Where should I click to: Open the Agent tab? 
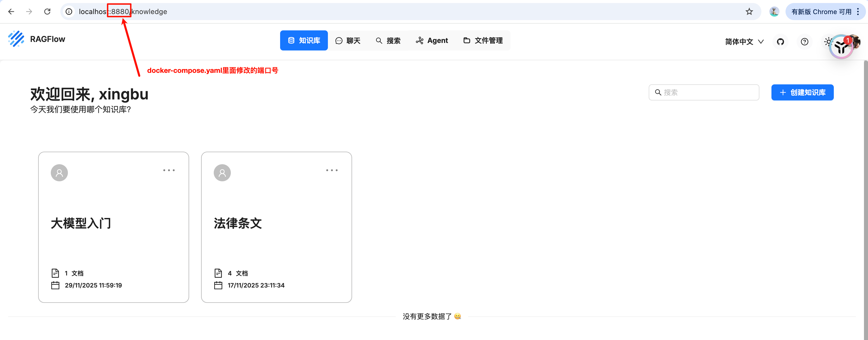pyautogui.click(x=432, y=40)
